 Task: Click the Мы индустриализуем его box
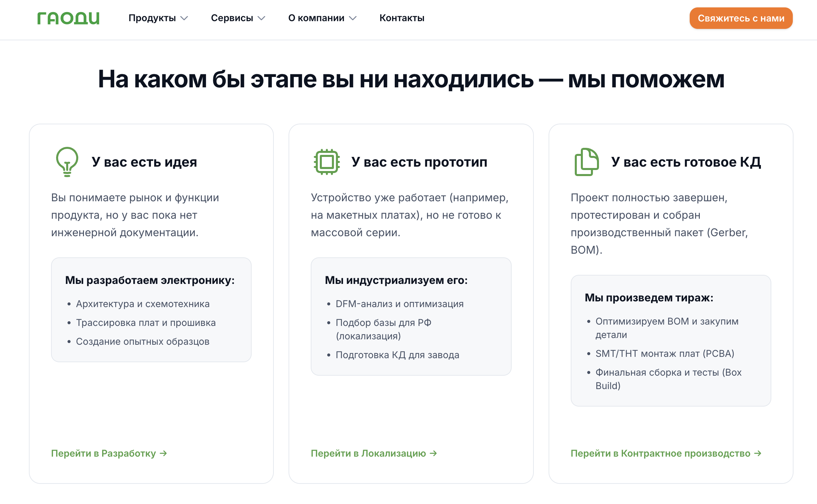click(411, 316)
